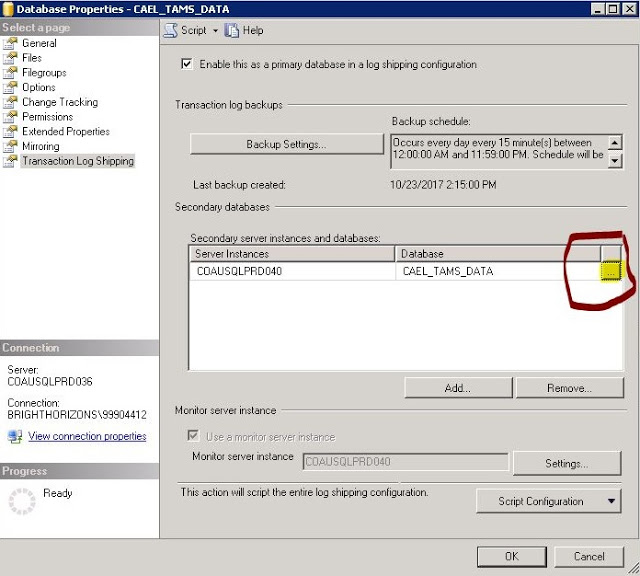Click the Permissions page icon
Image resolution: width=640 pixels, height=576 pixels.
[x=10, y=116]
